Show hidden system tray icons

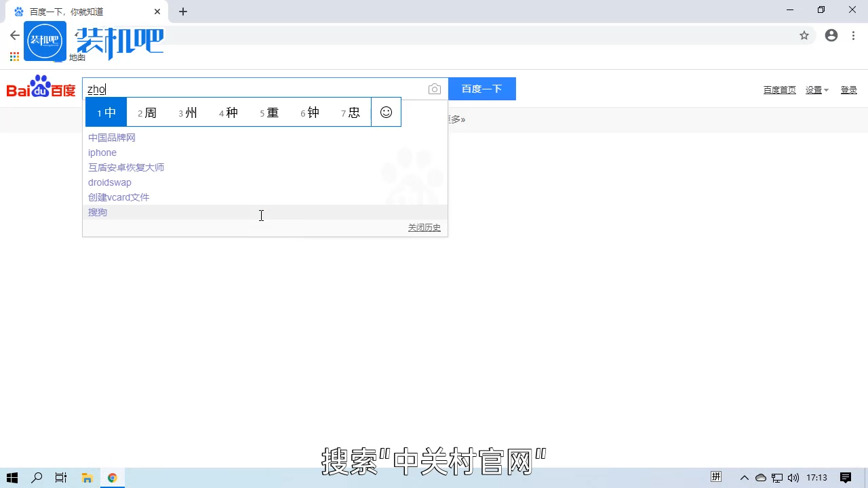pos(744,478)
